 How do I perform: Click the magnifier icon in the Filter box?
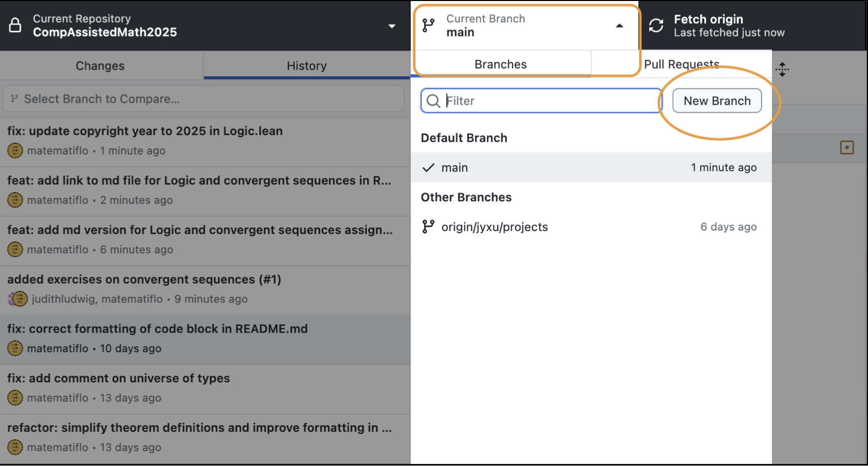433,101
